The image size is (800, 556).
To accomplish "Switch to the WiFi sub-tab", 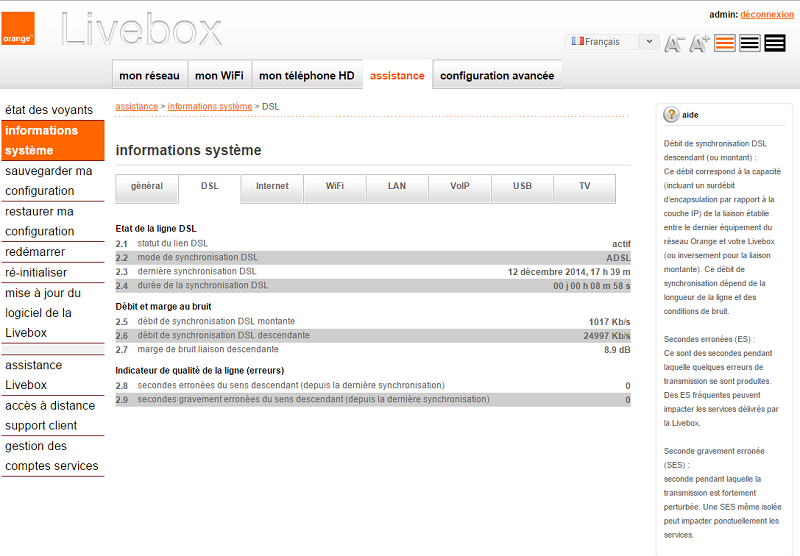I will point(335,188).
